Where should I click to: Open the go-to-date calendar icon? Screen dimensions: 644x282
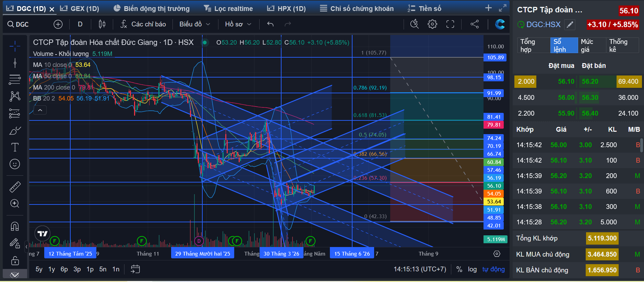tap(135, 269)
